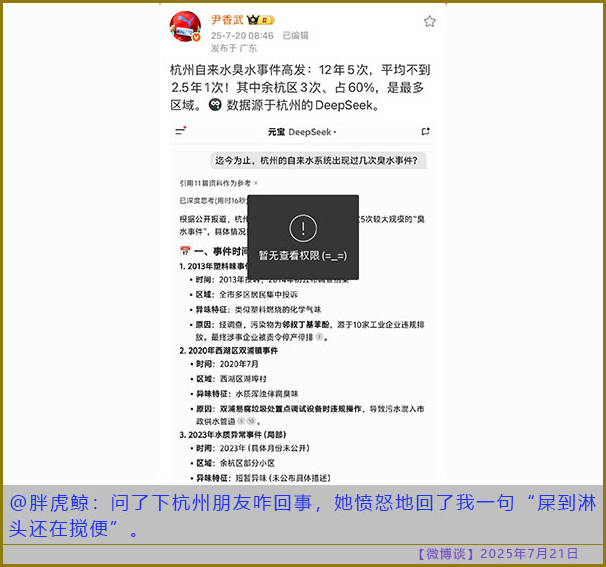Click citation marker 1 after 停产停排
606x567 pixels.
pos(319,338)
